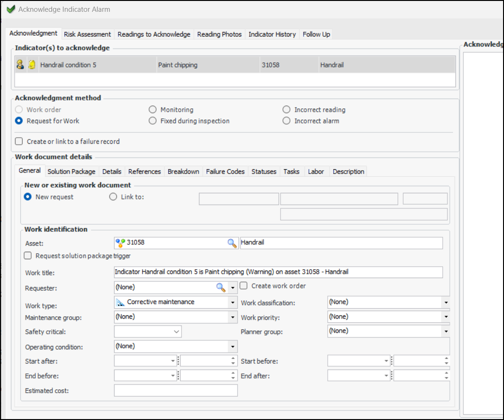Expand the Work priority dropdown
This screenshot has width=504, height=420.
pyautogui.click(x=446, y=317)
